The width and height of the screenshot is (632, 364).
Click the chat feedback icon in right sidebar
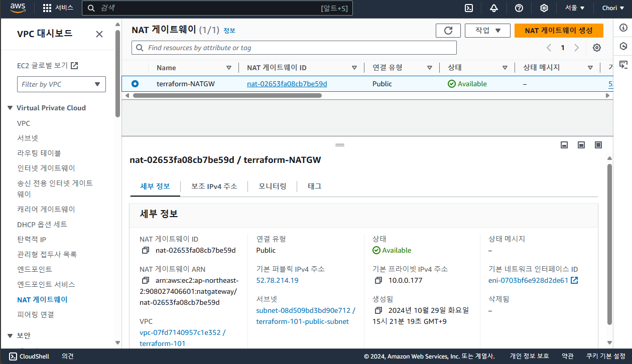tap(623, 64)
